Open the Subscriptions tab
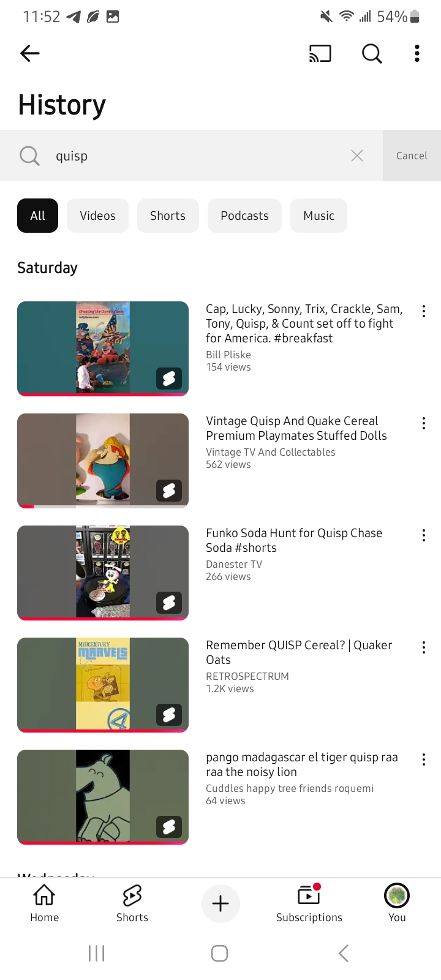This screenshot has height=980, width=441. (x=309, y=903)
